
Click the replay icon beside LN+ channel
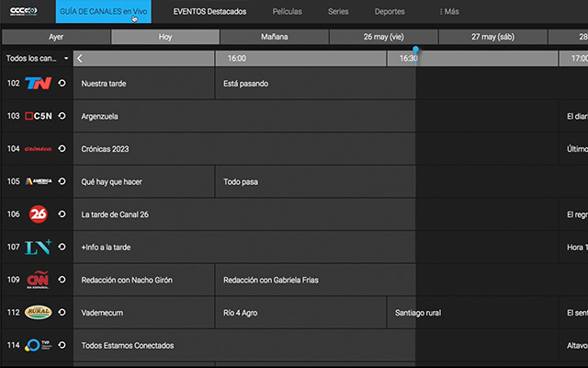pyautogui.click(x=62, y=247)
